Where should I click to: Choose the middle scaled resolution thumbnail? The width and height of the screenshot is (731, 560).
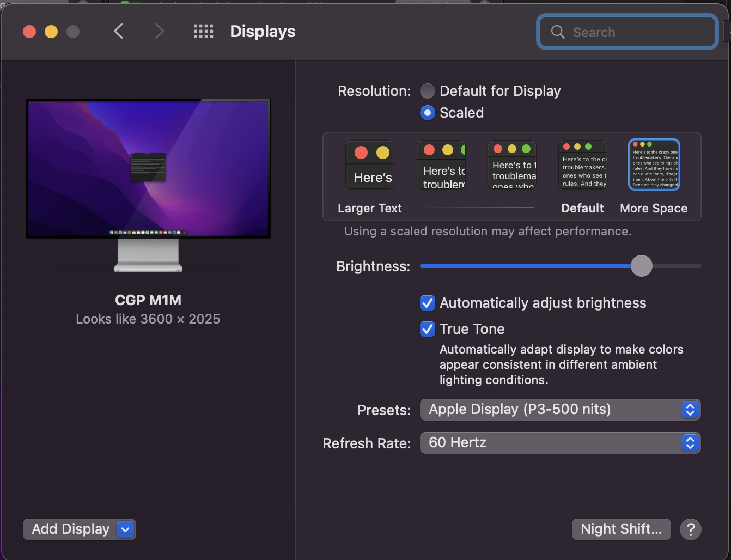pyautogui.click(x=512, y=165)
